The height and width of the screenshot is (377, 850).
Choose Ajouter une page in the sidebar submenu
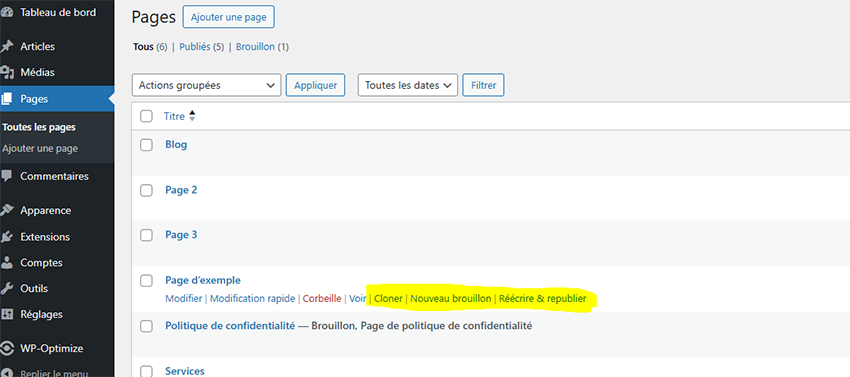(x=40, y=149)
